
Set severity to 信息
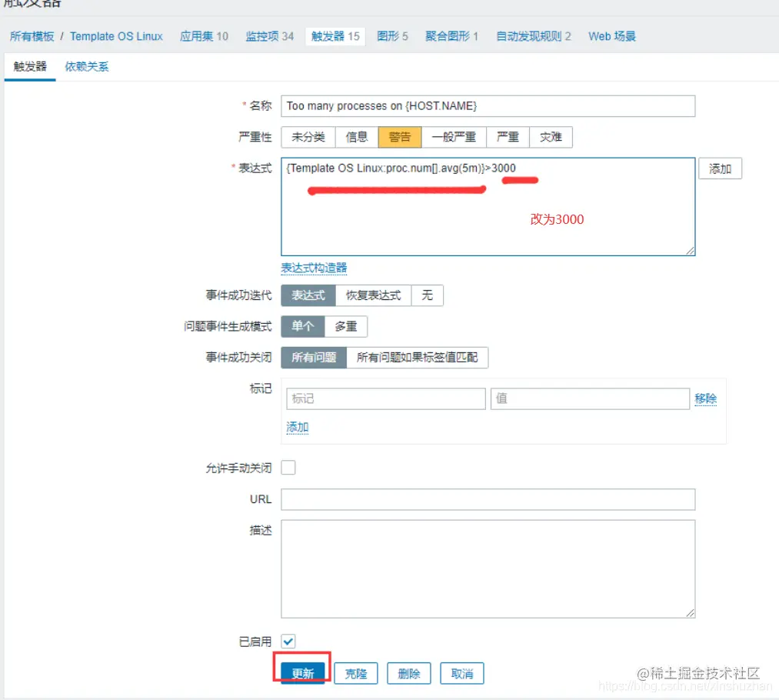[357, 137]
